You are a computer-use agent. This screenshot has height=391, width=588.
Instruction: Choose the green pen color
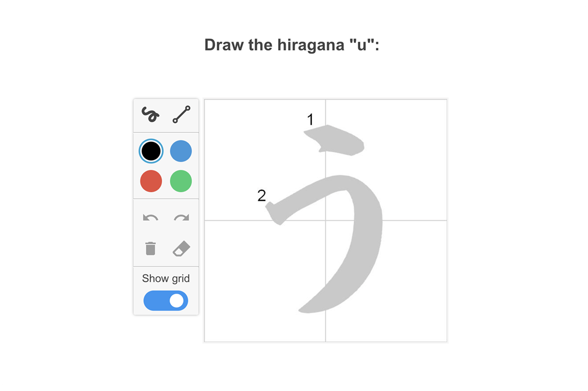[x=181, y=181]
